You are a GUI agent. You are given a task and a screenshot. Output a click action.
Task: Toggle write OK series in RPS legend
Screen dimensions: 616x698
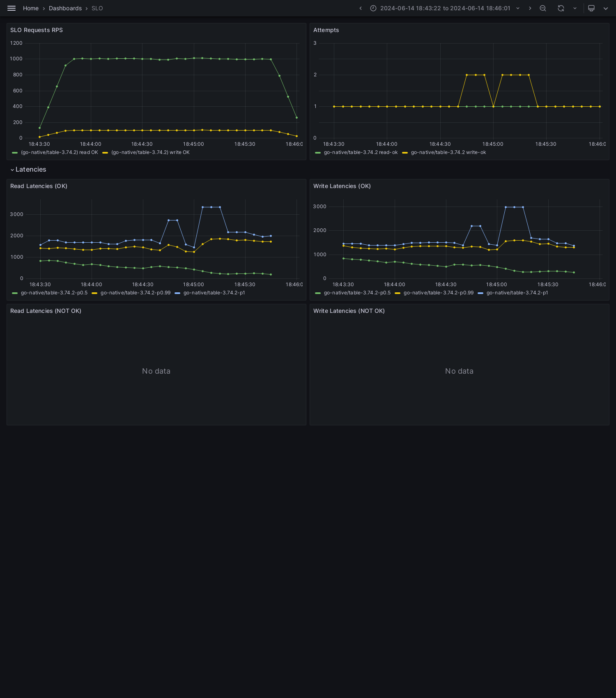tap(150, 152)
